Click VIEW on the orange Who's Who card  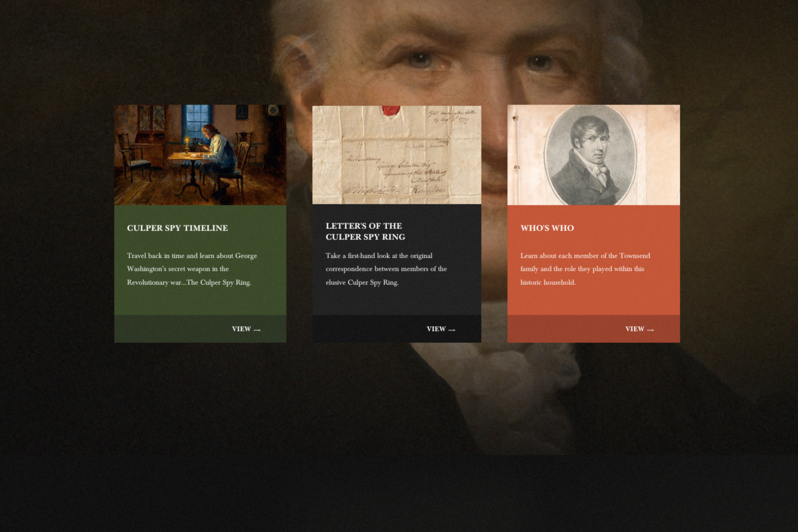click(x=635, y=329)
